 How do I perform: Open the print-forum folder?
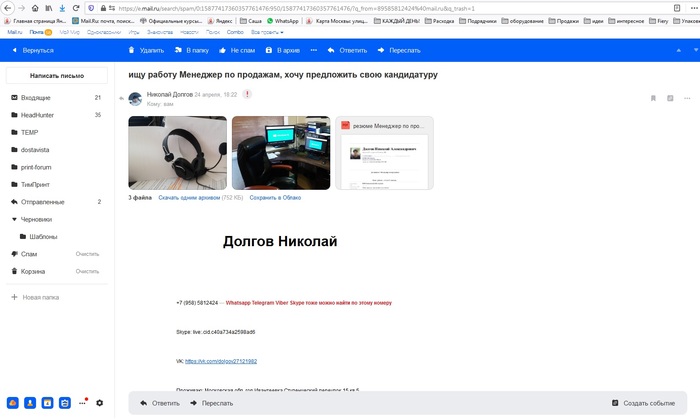(x=57, y=167)
